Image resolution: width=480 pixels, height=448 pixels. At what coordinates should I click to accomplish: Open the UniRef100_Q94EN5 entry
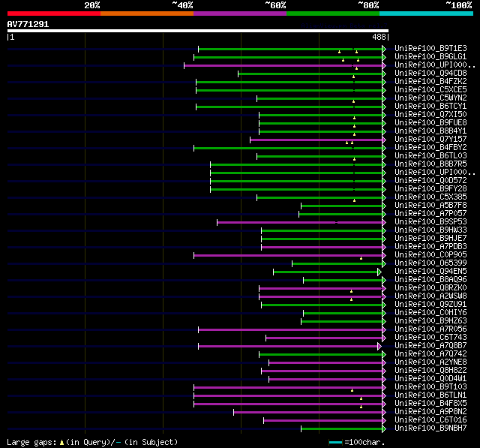click(430, 272)
